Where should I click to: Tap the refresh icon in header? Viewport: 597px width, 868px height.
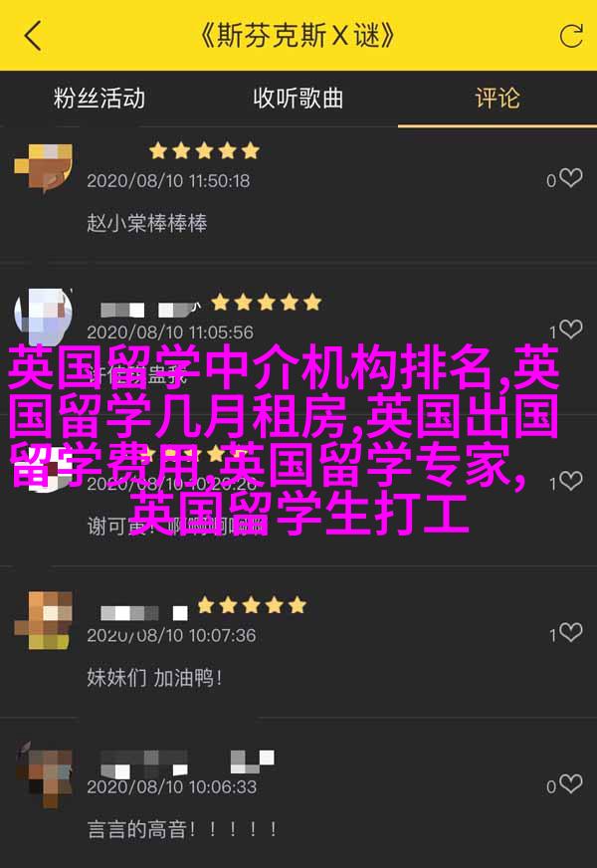[x=571, y=36]
